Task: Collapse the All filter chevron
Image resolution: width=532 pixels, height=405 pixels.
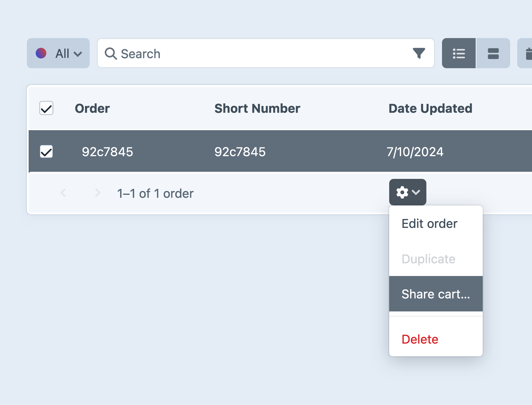Action: [78, 54]
